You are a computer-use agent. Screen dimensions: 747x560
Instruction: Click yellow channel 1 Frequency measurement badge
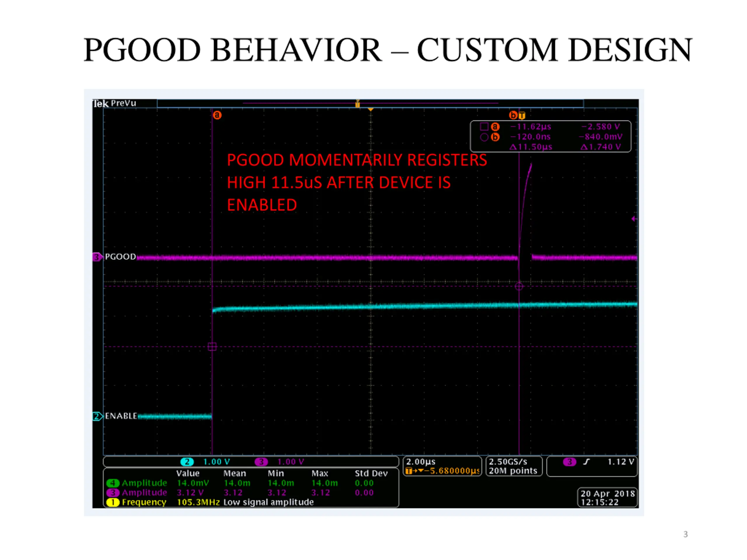pyautogui.click(x=113, y=502)
